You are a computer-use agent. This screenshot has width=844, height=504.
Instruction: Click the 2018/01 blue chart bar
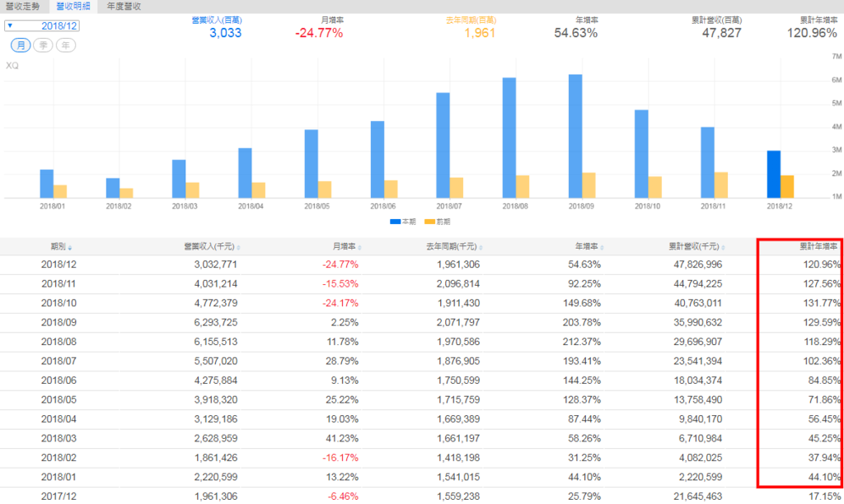(47, 184)
